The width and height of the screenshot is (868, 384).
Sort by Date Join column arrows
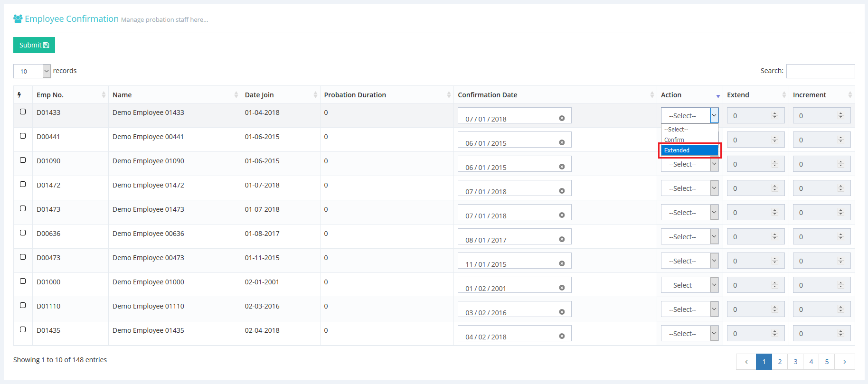coord(315,95)
